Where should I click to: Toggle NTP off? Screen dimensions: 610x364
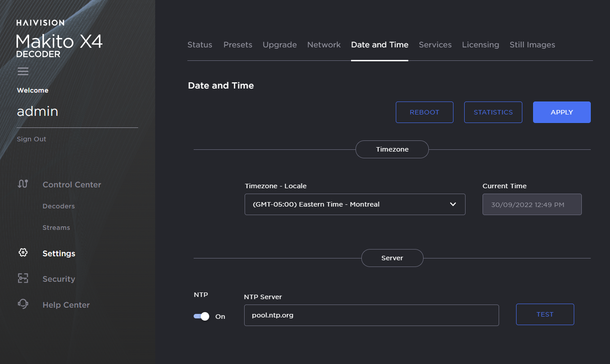(x=201, y=316)
